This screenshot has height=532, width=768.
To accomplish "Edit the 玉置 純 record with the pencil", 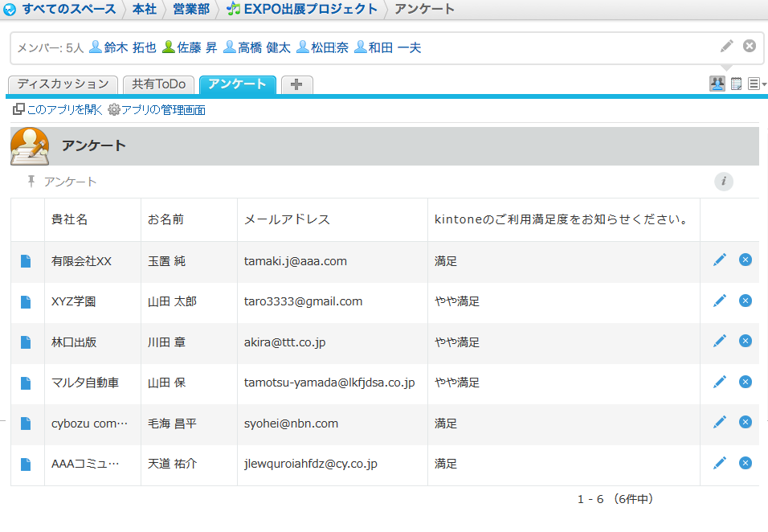I will (x=720, y=260).
